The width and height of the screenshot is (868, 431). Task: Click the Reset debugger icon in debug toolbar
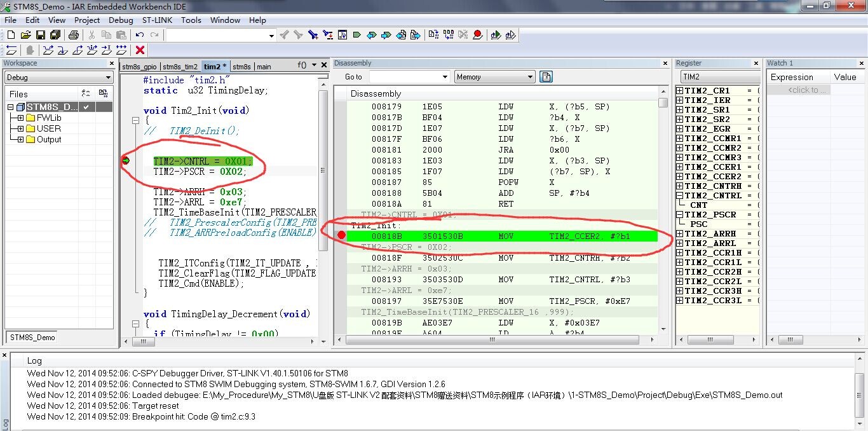(x=11, y=50)
